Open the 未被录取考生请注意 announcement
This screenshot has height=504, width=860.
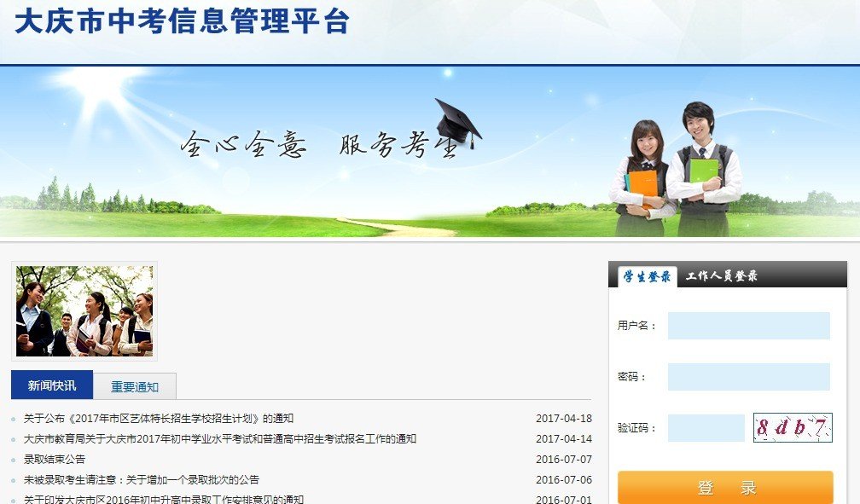(139, 479)
